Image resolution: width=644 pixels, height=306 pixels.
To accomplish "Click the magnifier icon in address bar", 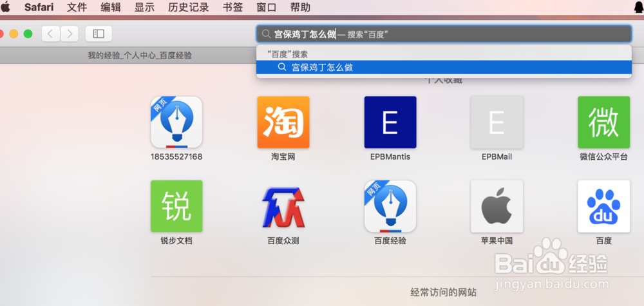I will [x=267, y=35].
